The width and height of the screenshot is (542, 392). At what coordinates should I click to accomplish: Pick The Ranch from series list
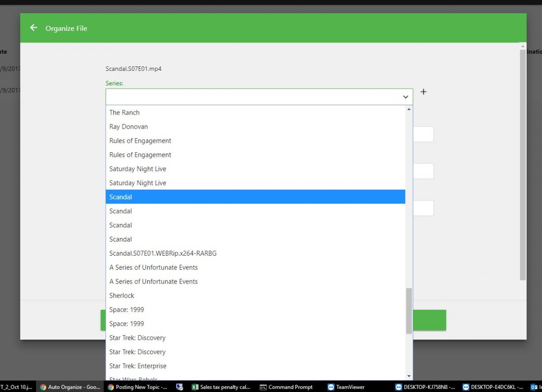(x=125, y=112)
